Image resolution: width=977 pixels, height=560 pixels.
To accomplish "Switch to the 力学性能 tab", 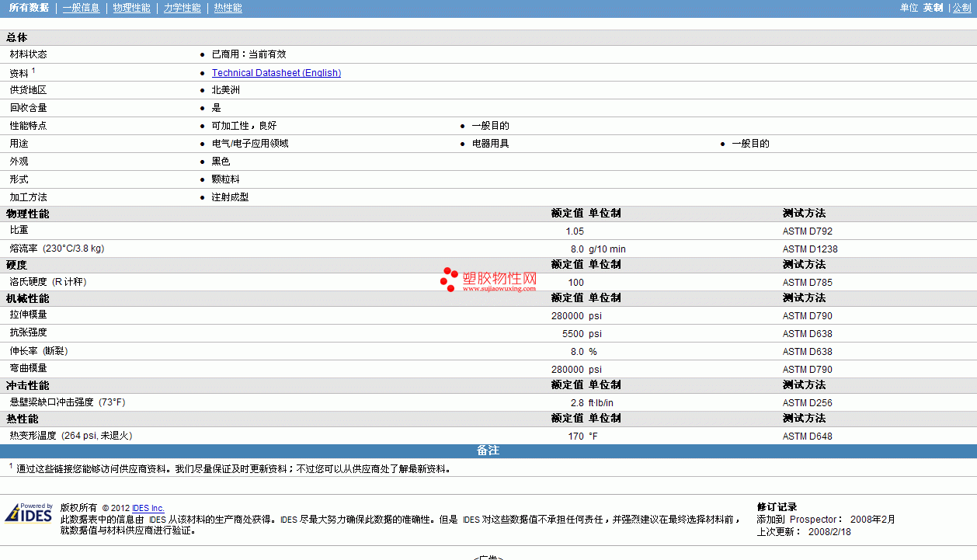I will [x=183, y=8].
